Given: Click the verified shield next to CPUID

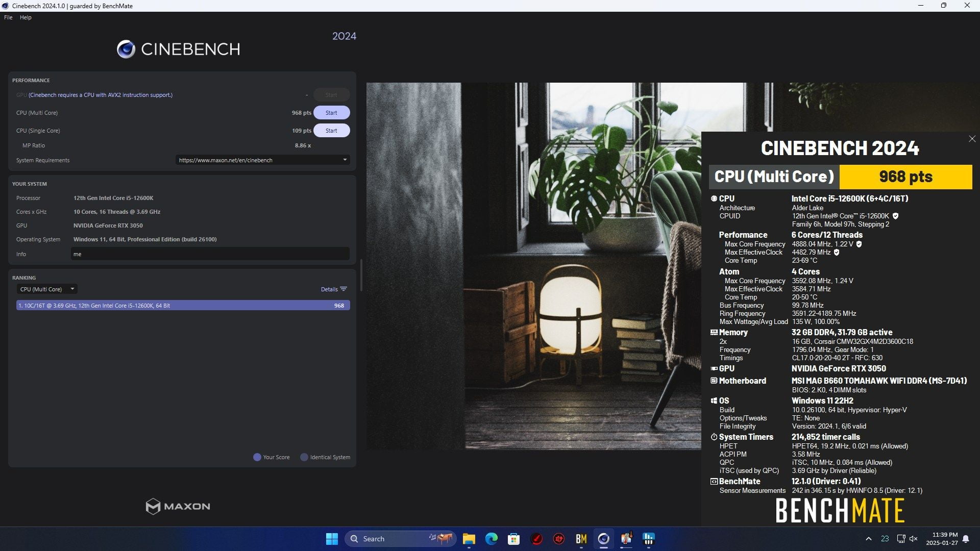Looking at the screenshot, I should (x=895, y=216).
